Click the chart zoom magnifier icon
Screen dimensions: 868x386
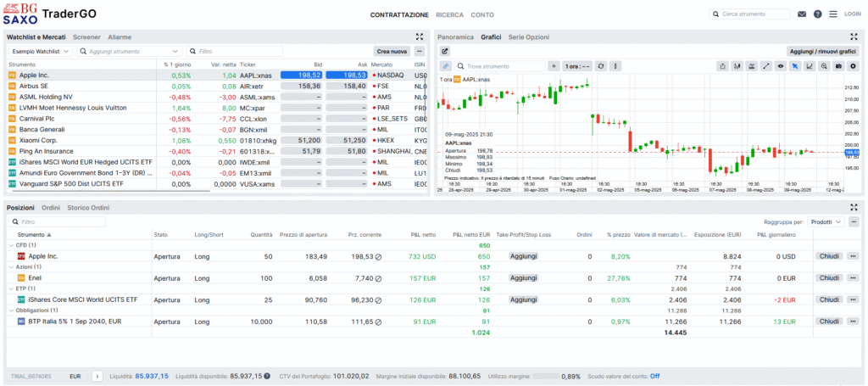[x=824, y=66]
